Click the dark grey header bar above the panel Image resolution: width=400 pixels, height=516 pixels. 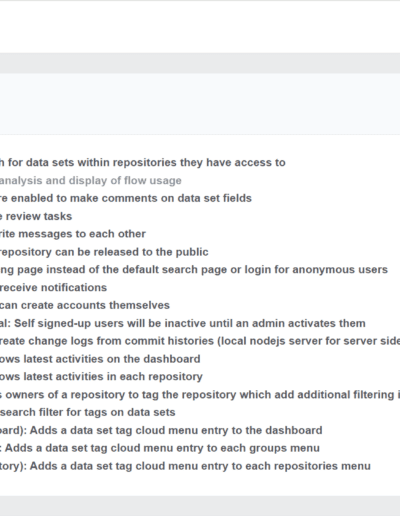200,63
